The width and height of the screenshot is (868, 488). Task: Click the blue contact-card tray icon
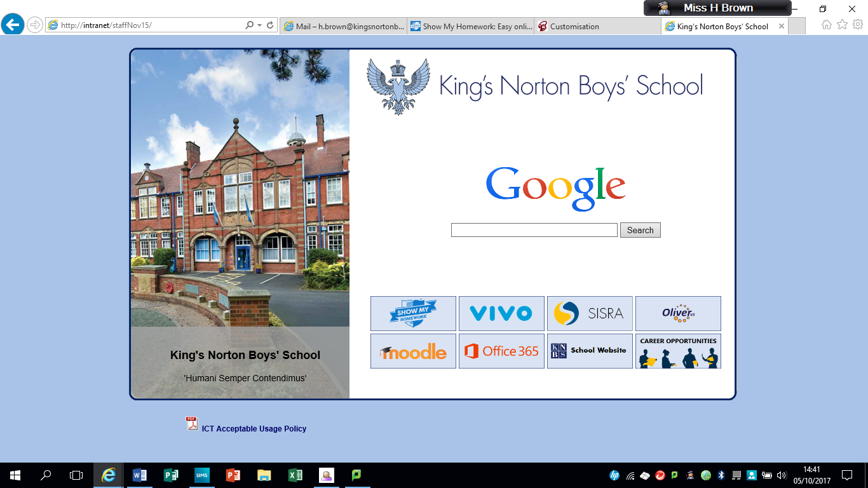coord(752,475)
